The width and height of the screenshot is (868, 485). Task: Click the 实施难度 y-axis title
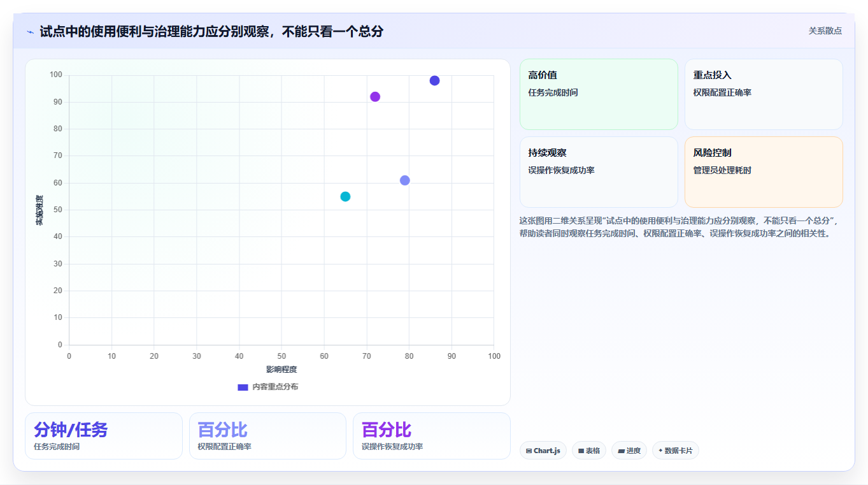pos(39,210)
